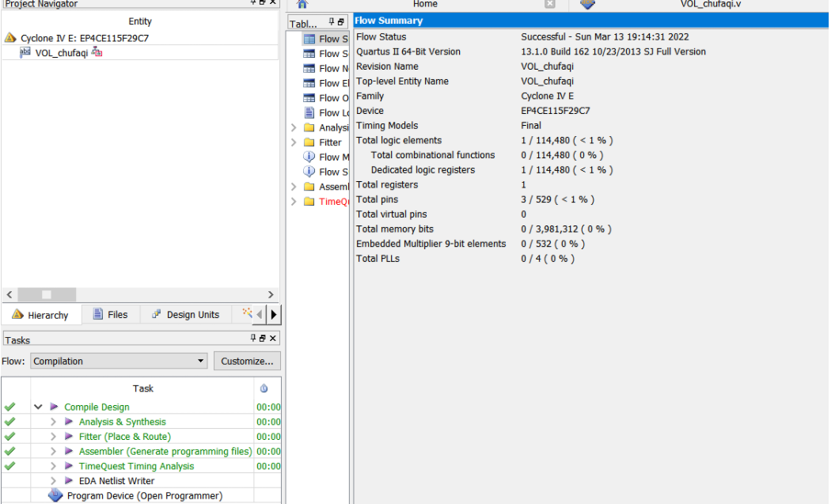Click the document icon beside Flow L
835x504 pixels.
pos(309,113)
